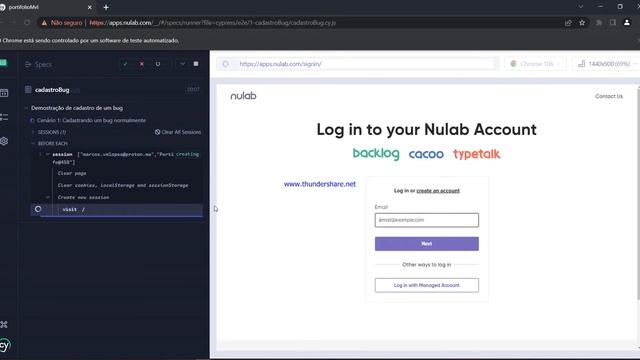Select 'Clear cookies, localStorage and sessionStorage' log
The height and width of the screenshot is (360, 640).
point(123,185)
